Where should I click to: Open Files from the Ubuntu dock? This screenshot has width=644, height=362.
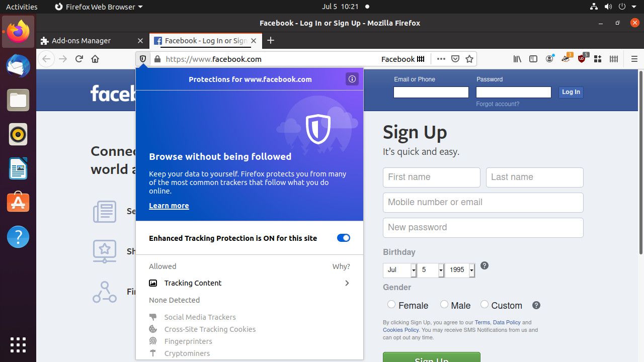pos(18,100)
